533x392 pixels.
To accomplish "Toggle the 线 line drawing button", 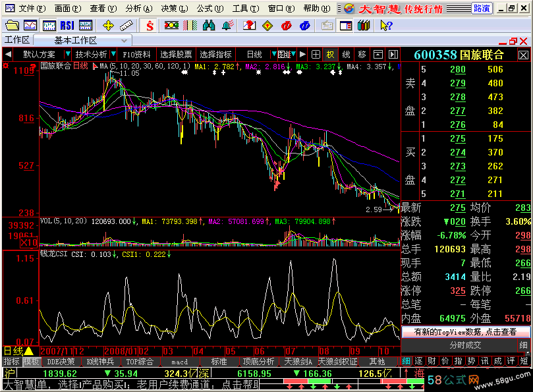I will 346,55.
